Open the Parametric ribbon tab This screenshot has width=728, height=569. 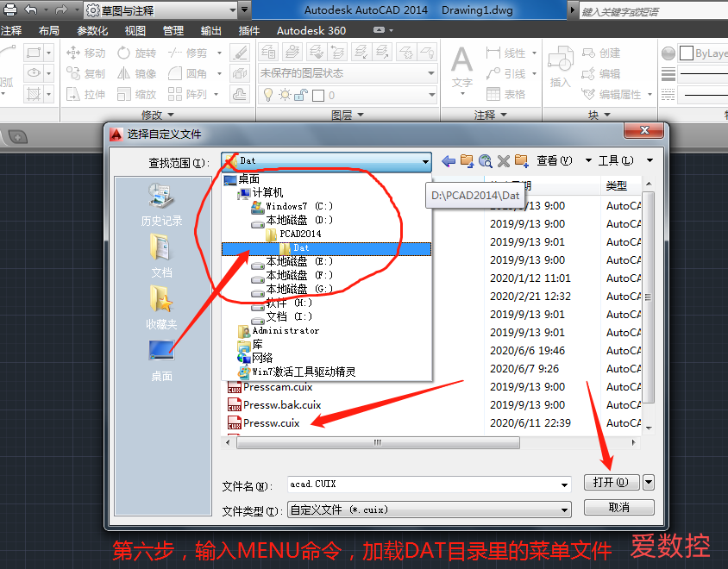92,31
